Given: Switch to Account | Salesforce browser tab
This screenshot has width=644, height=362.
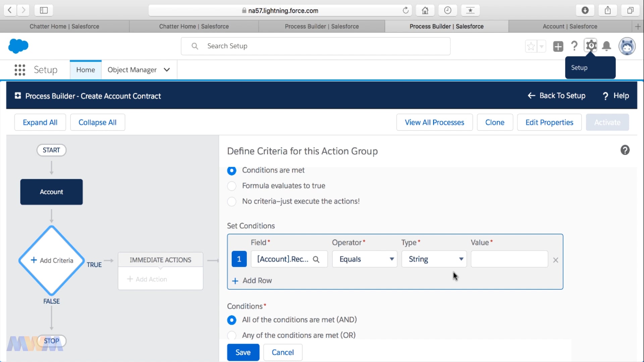Looking at the screenshot, I should coord(570,26).
